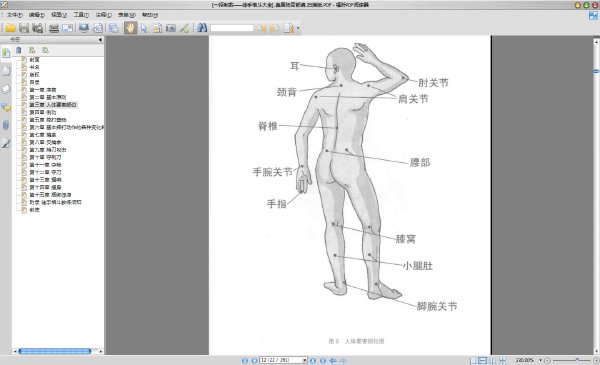Click the printer icon in the toolbar
Image resolution: width=600 pixels, height=365 pixels.
(54, 28)
